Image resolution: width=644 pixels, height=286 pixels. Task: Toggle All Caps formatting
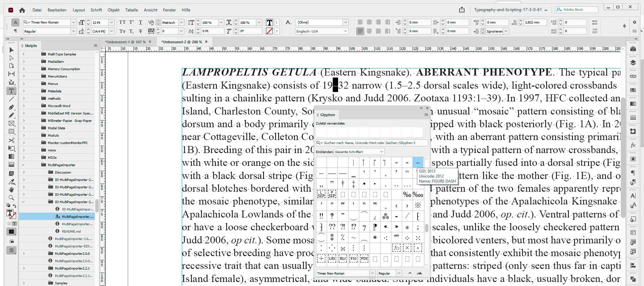122,22
